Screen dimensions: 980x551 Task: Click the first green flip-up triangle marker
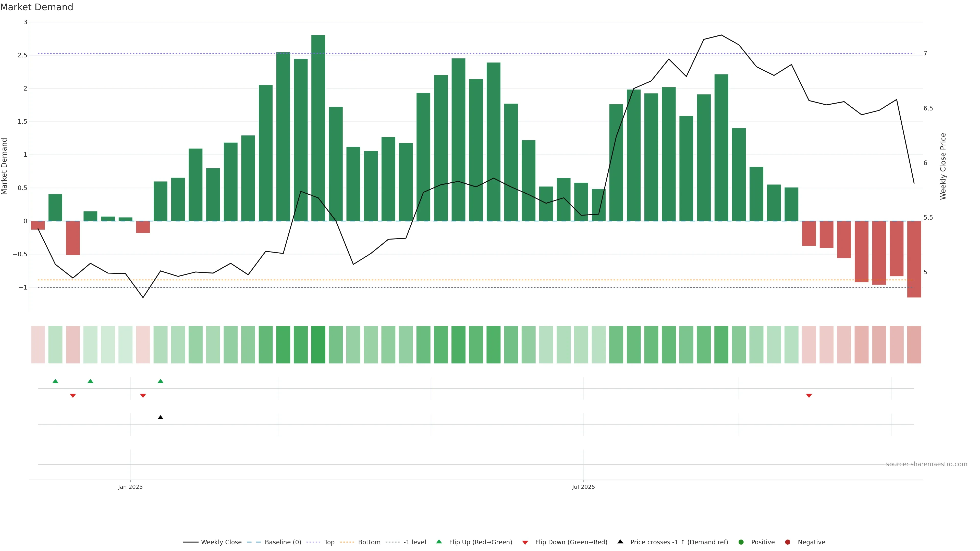tap(55, 381)
